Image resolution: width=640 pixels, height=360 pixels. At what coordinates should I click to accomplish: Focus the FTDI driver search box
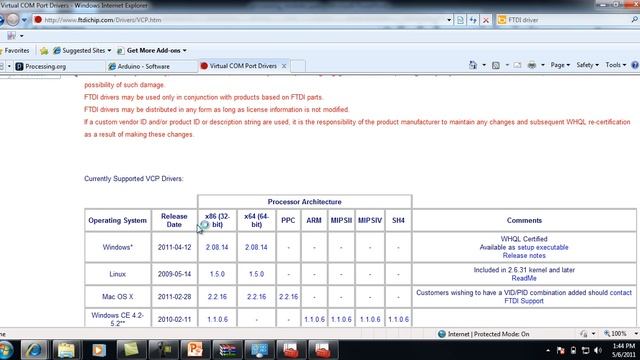563,20
